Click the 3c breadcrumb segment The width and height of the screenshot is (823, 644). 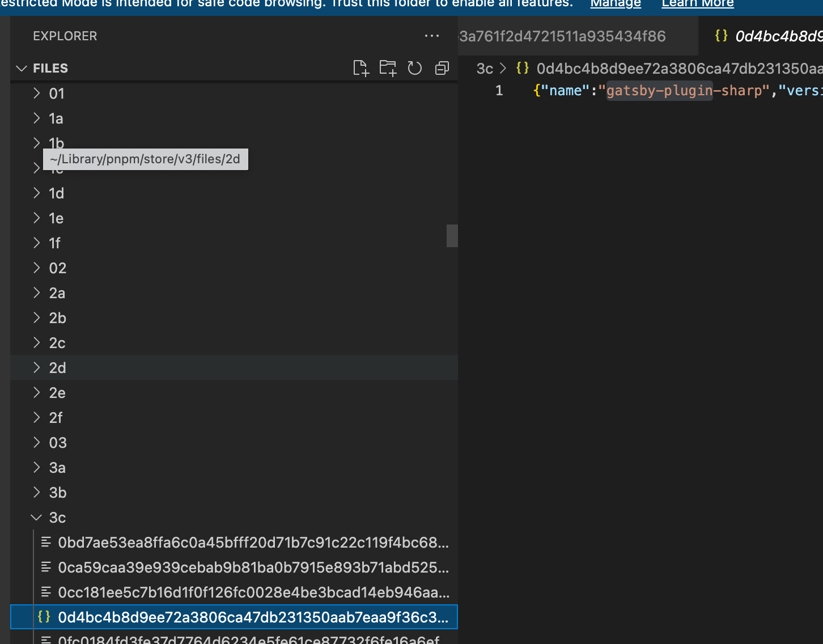485,69
